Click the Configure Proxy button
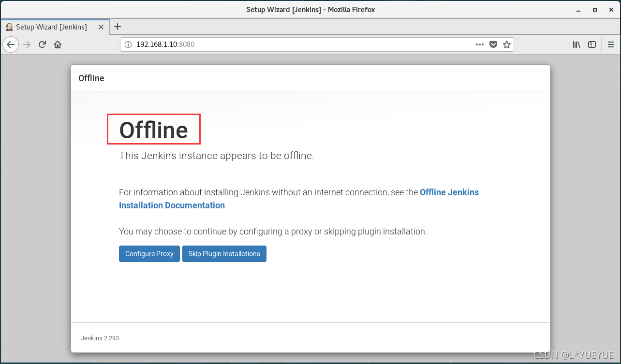This screenshot has height=364, width=621. click(149, 254)
